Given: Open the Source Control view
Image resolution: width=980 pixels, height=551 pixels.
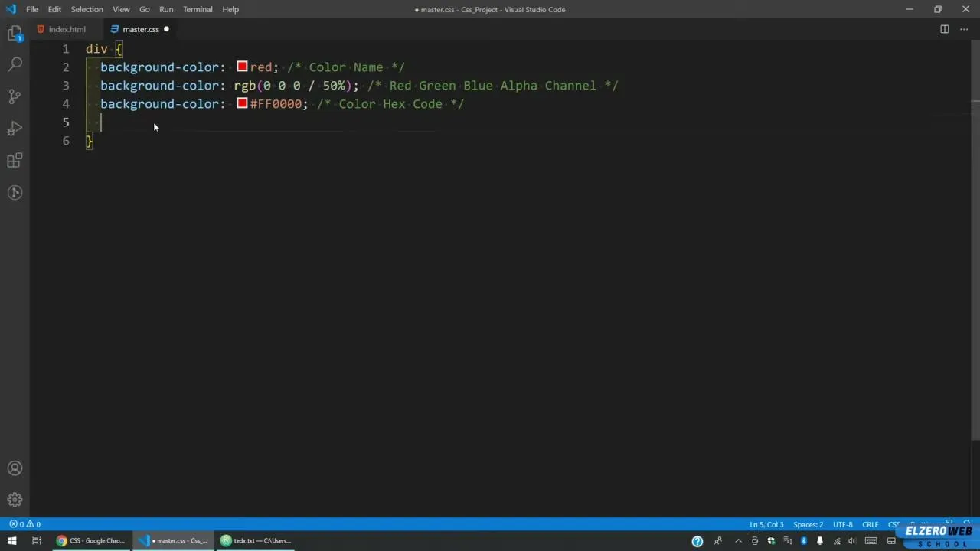Looking at the screenshot, I should pyautogui.click(x=15, y=97).
